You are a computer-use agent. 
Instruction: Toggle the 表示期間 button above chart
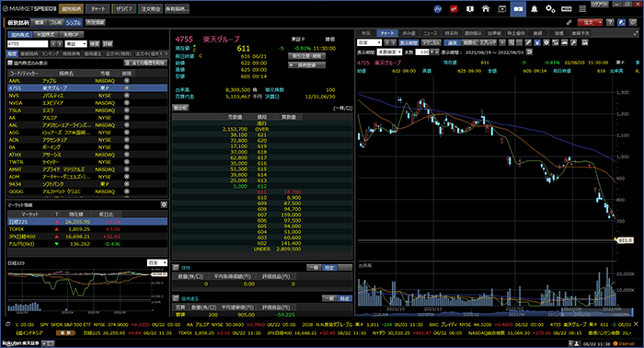pos(408,42)
